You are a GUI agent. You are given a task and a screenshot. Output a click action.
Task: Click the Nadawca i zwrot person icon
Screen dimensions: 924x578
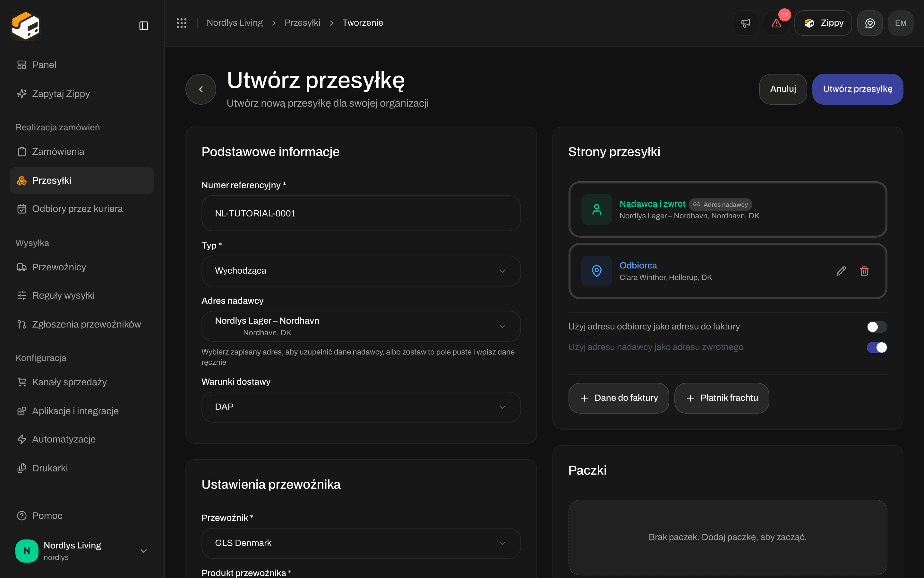click(x=596, y=209)
